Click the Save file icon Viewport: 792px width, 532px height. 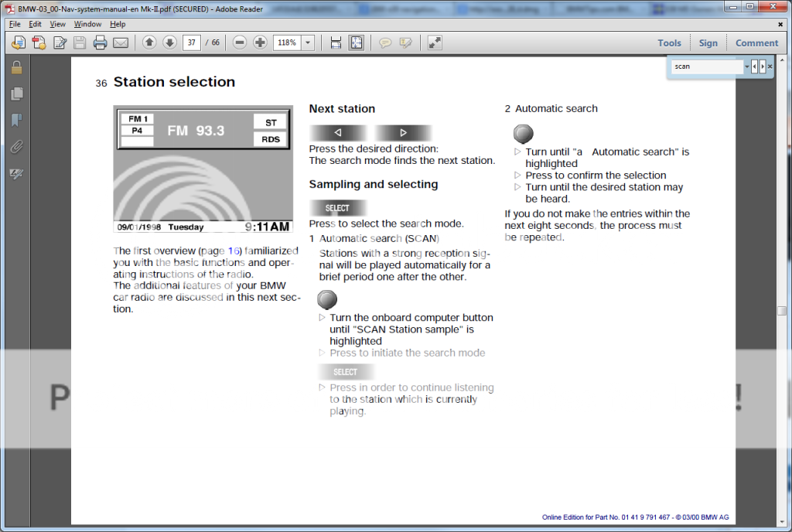click(x=80, y=43)
